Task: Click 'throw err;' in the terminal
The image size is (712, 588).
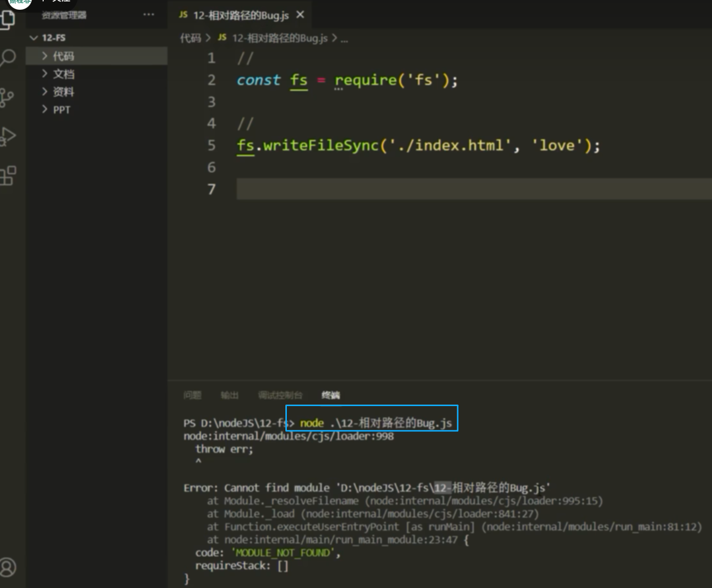Action: 224,449
